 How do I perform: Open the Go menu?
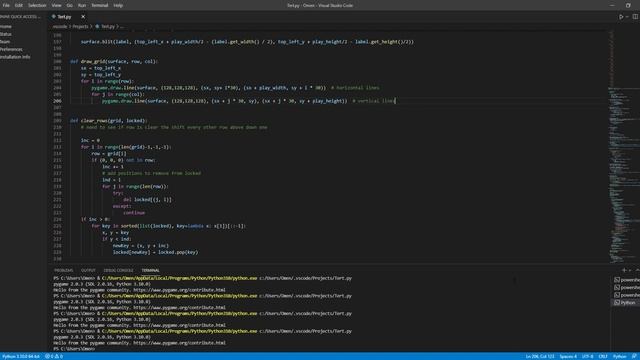(x=69, y=5)
